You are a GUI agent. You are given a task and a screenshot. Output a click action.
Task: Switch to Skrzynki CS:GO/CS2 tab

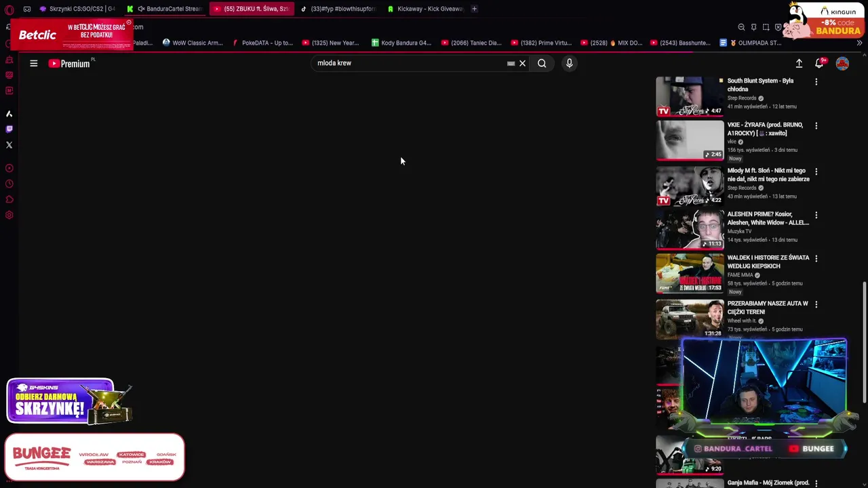coord(77,9)
